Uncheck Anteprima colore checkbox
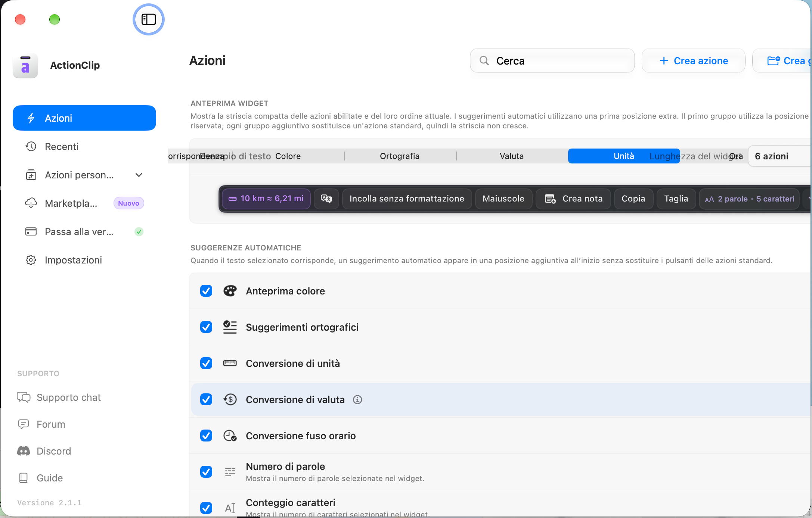Screen dimensions: 812x518 click(x=206, y=291)
